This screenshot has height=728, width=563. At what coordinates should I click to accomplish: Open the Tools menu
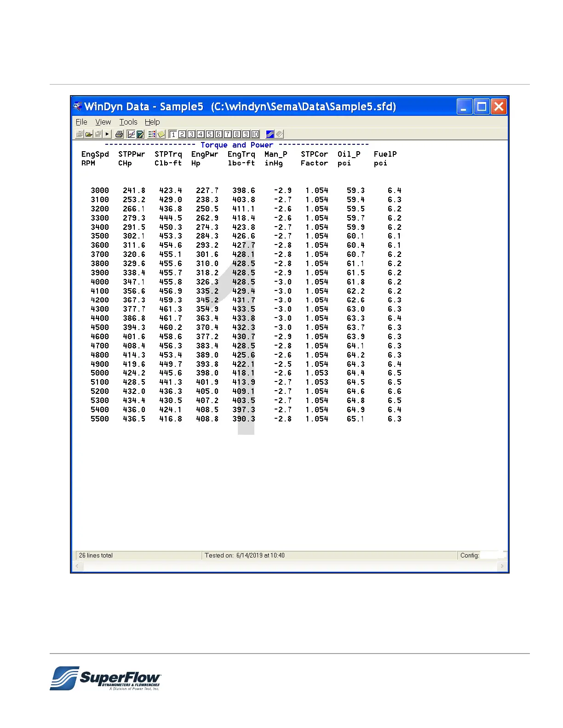[x=128, y=122]
